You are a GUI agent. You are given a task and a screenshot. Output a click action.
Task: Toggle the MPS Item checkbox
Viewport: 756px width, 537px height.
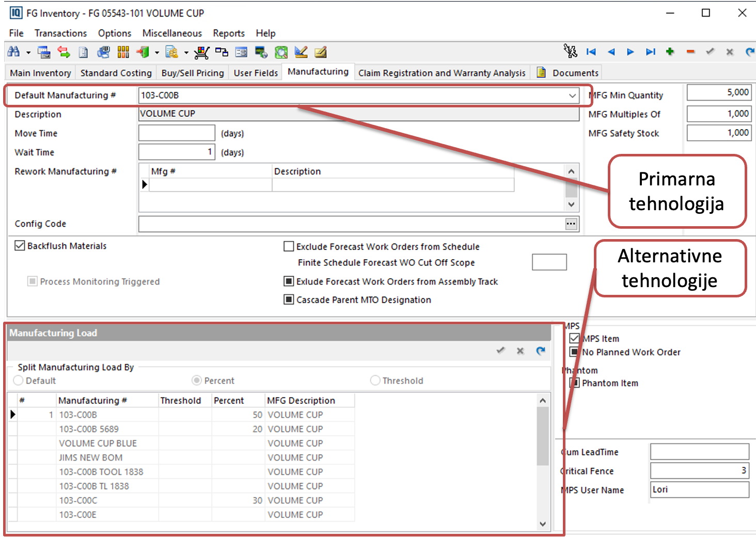click(574, 339)
